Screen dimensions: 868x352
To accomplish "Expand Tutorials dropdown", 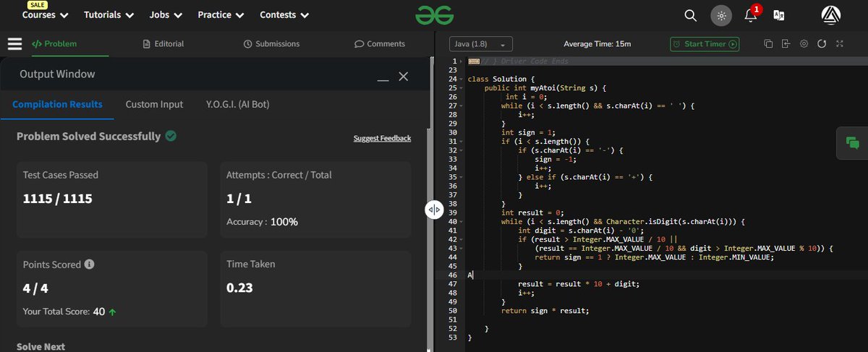I will pos(109,14).
